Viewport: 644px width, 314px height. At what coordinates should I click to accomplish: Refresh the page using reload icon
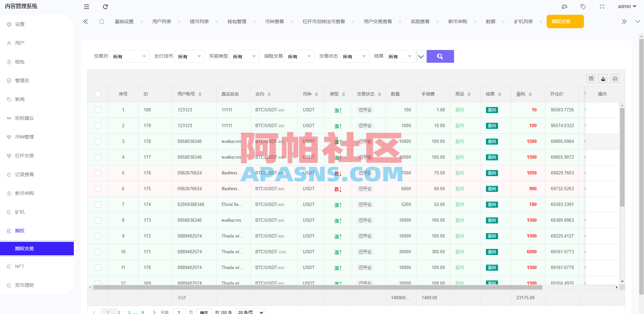point(105,6)
